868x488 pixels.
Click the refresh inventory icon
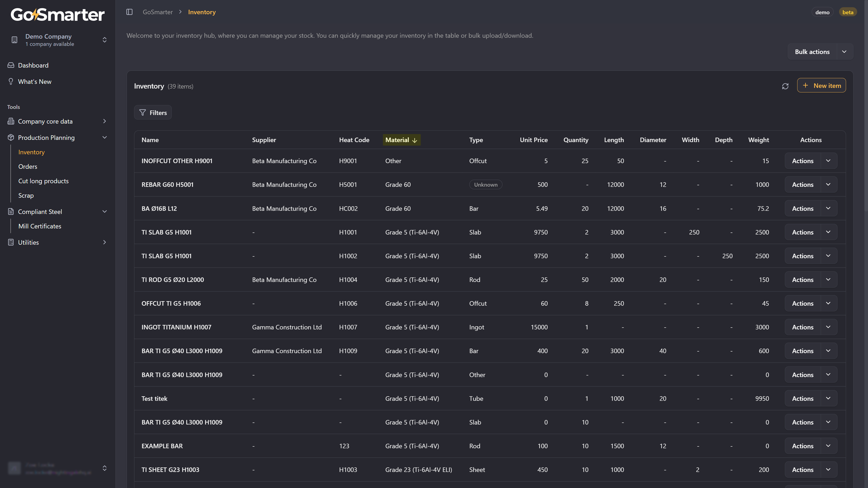pos(785,86)
